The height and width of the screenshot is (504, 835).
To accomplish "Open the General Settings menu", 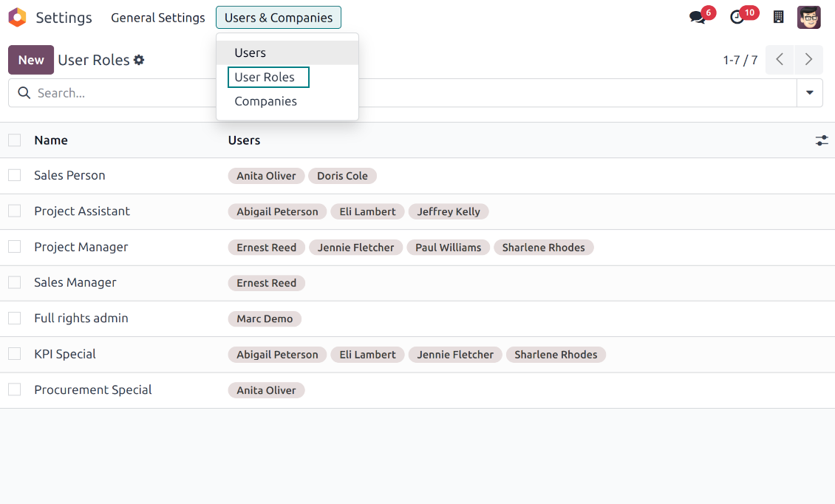I will pos(157,18).
